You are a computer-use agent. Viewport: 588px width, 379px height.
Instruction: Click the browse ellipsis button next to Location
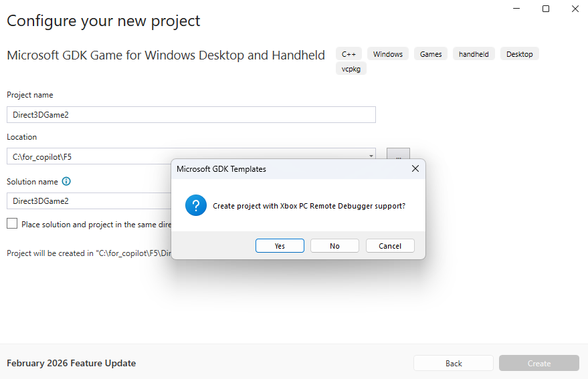pos(398,154)
